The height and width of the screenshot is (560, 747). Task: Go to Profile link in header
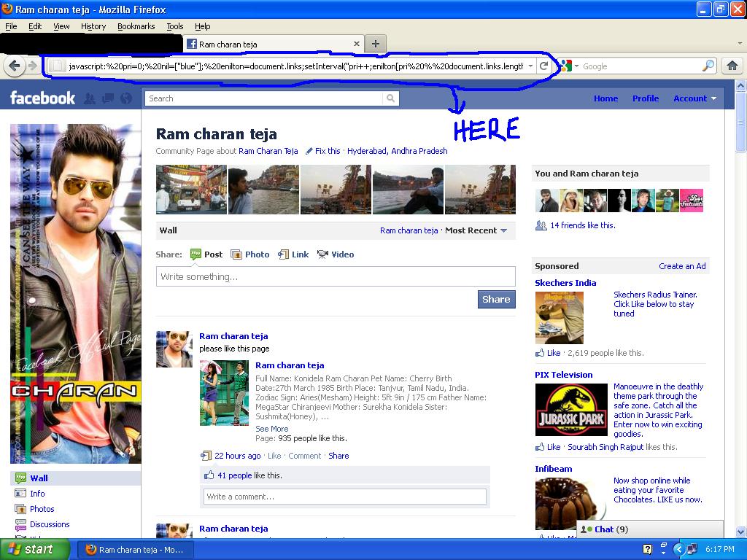[x=646, y=98]
